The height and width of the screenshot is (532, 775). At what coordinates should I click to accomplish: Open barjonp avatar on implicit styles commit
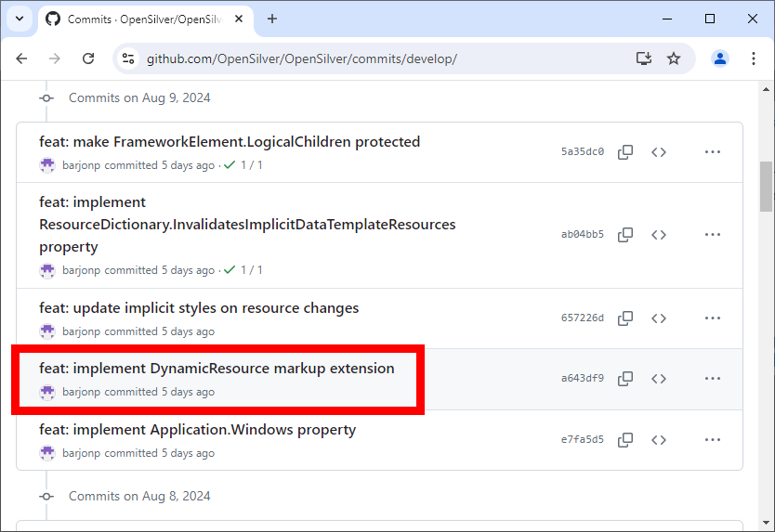tap(47, 331)
